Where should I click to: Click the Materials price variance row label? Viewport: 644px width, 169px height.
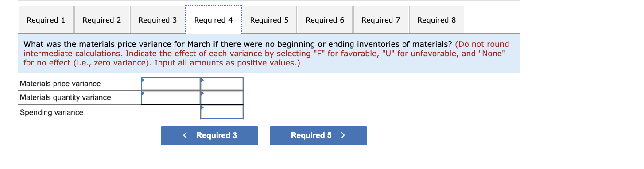(60, 84)
